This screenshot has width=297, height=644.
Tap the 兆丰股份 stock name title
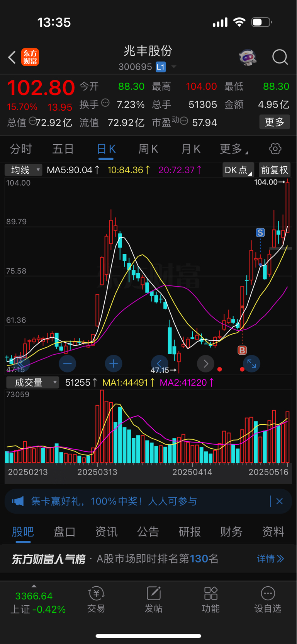[x=148, y=51]
